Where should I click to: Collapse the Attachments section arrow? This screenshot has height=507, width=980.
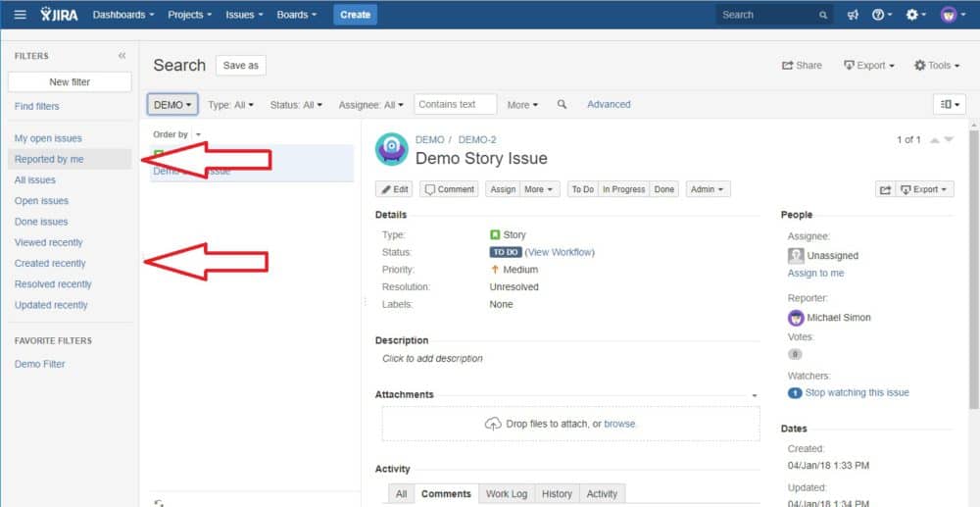tap(755, 396)
